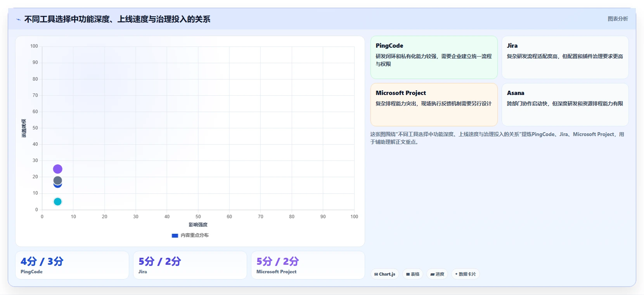This screenshot has height=295, width=644.
Task: Click the text 复杂排程能力突出
Action: pyautogui.click(x=396, y=104)
